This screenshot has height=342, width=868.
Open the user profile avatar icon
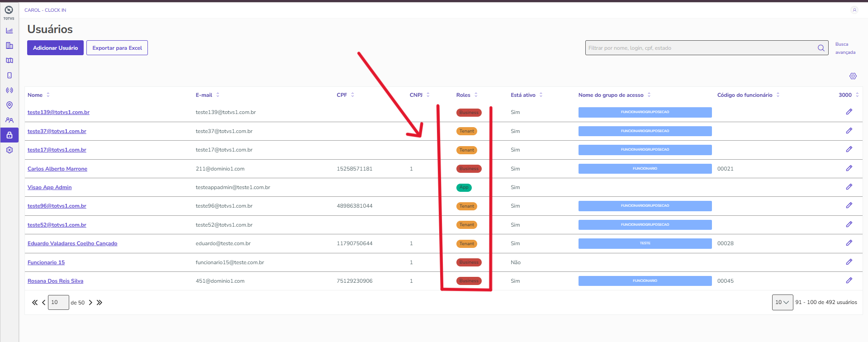click(854, 10)
